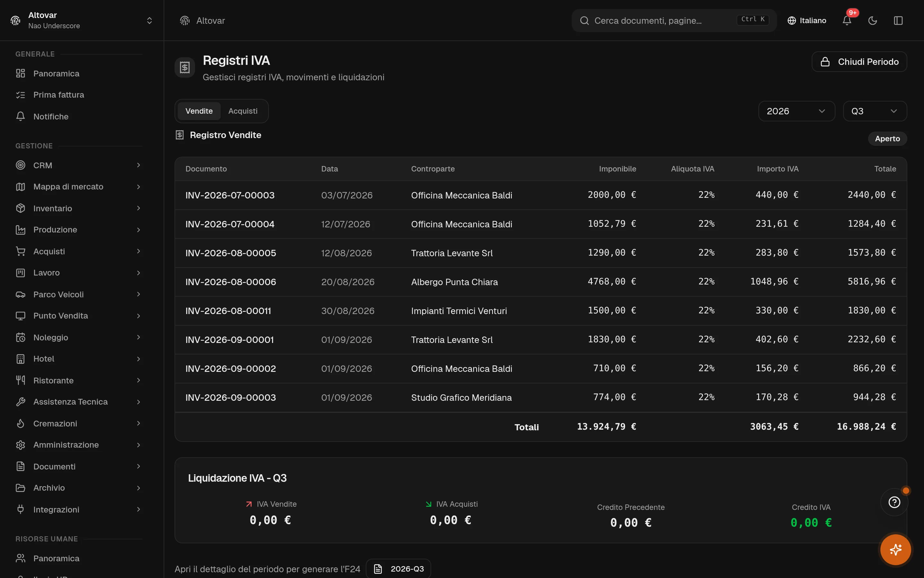Click the Acquisti cart icon in sidebar
Image resolution: width=924 pixels, height=578 pixels.
(x=21, y=251)
